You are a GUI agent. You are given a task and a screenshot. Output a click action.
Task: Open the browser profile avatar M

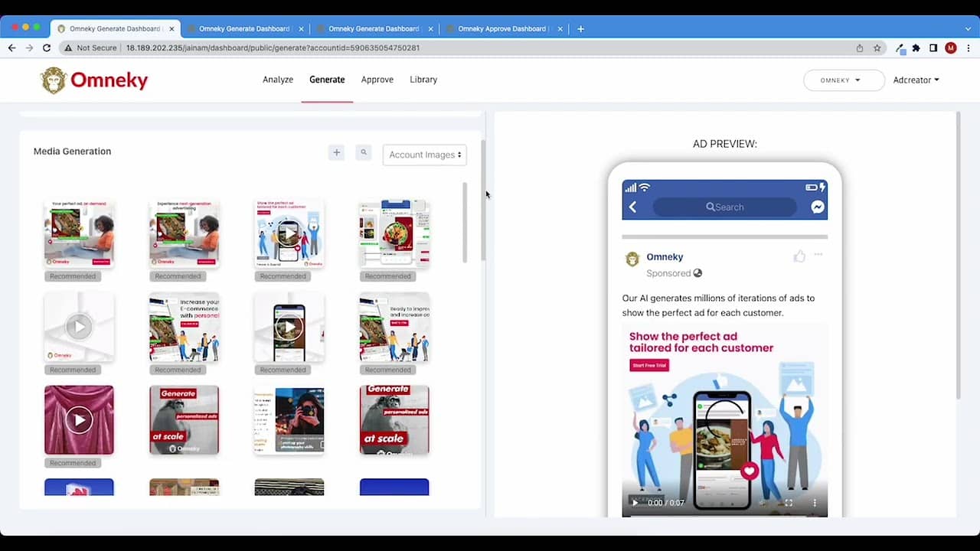click(951, 47)
